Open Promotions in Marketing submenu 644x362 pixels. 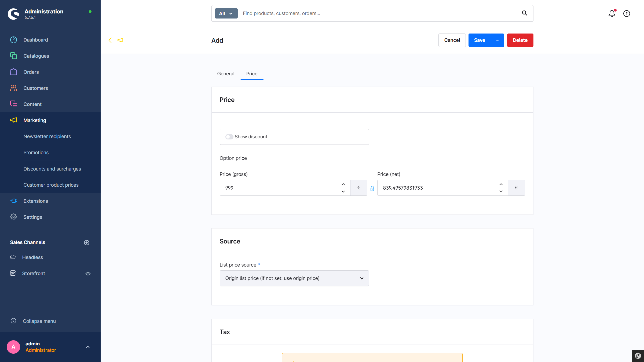click(x=36, y=153)
